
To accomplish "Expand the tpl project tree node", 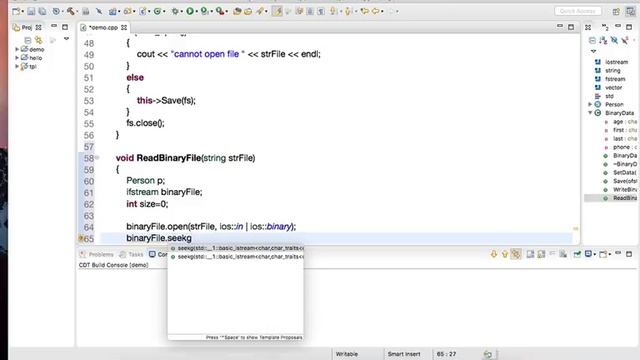I will pyautogui.click(x=17, y=66).
